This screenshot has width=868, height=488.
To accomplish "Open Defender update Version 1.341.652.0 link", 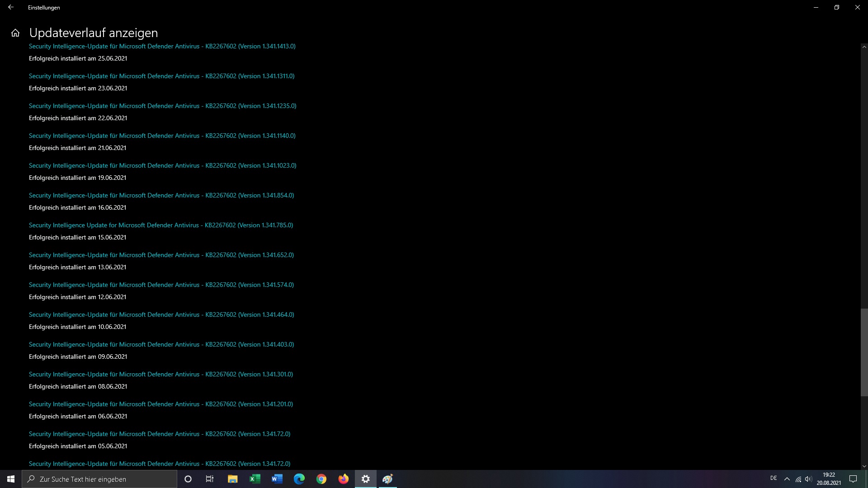I will (161, 255).
